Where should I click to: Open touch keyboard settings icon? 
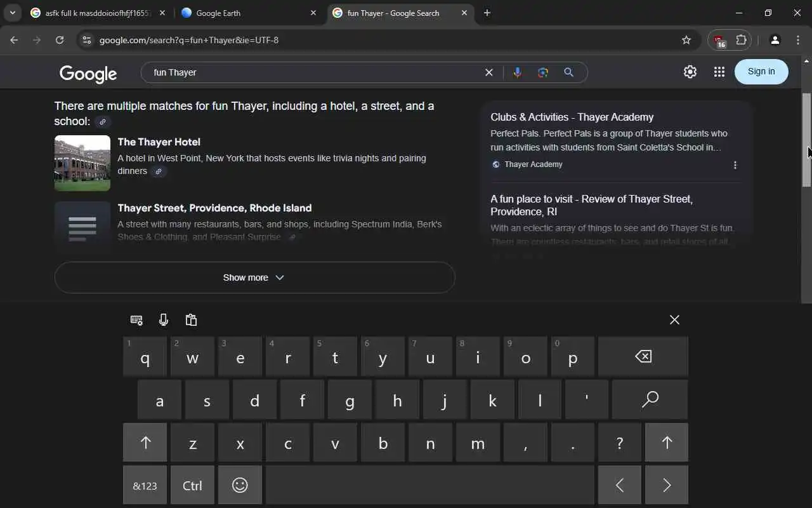136,320
